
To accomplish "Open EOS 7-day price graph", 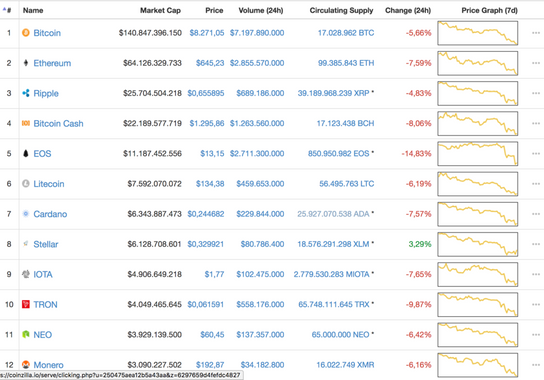I will tap(478, 154).
